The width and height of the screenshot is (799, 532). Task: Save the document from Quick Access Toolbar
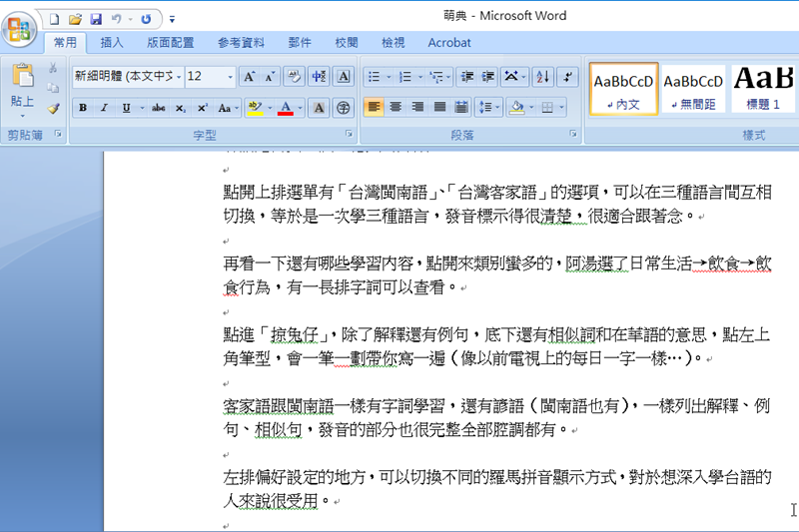[x=96, y=19]
